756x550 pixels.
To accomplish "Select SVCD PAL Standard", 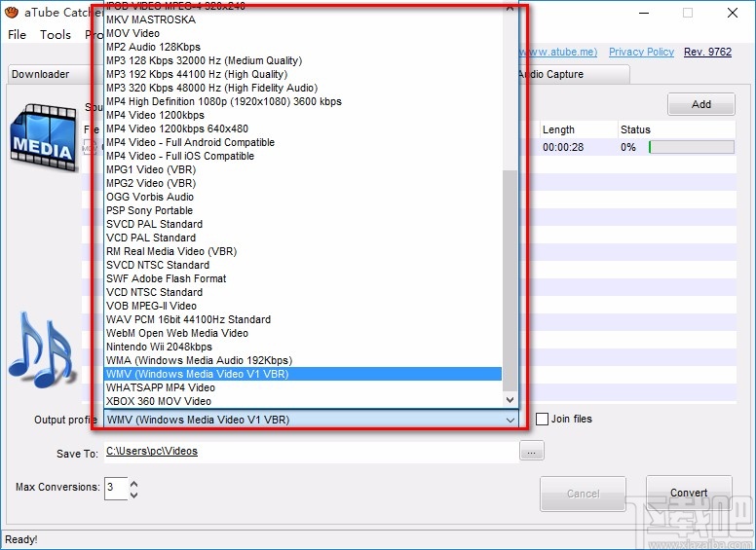I will pos(303,224).
